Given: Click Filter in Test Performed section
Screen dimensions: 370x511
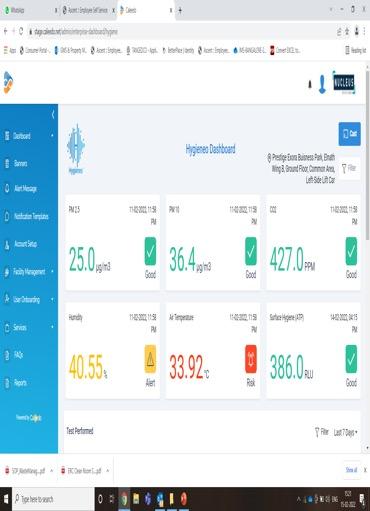Looking at the screenshot, I should pyautogui.click(x=322, y=433).
